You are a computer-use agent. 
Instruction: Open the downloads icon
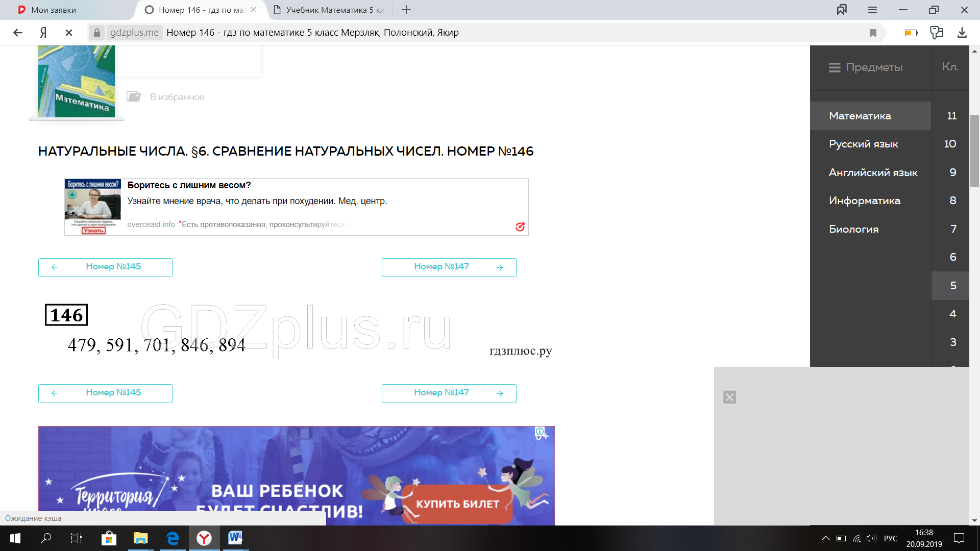tap(962, 33)
